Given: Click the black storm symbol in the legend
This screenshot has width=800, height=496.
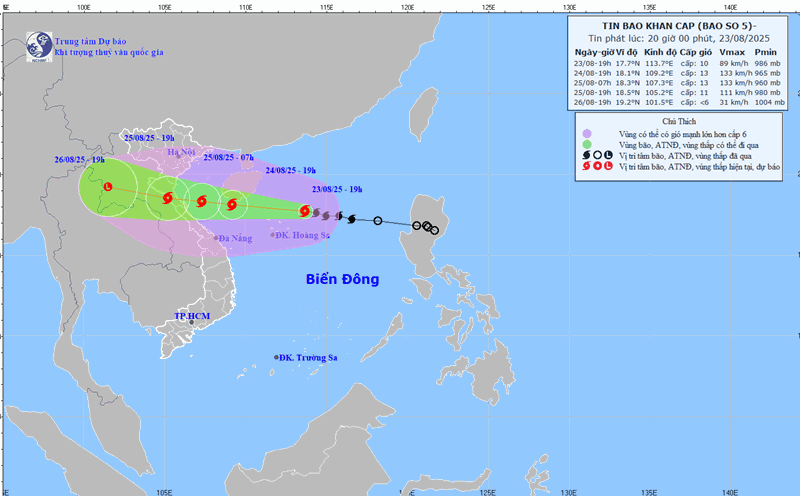Looking at the screenshot, I should click(583, 155).
